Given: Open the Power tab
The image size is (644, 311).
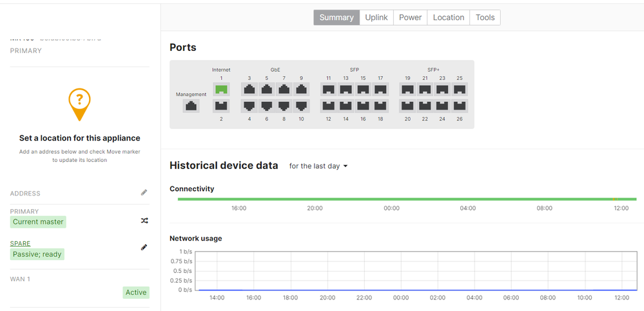Looking at the screenshot, I should point(410,17).
